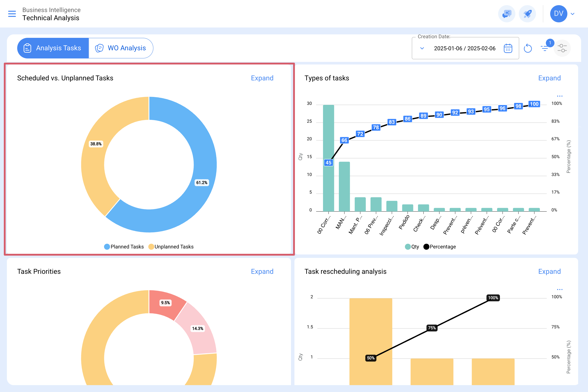The width and height of the screenshot is (588, 392).
Task: Click the Inspecci... axis label
Action: pos(386,225)
